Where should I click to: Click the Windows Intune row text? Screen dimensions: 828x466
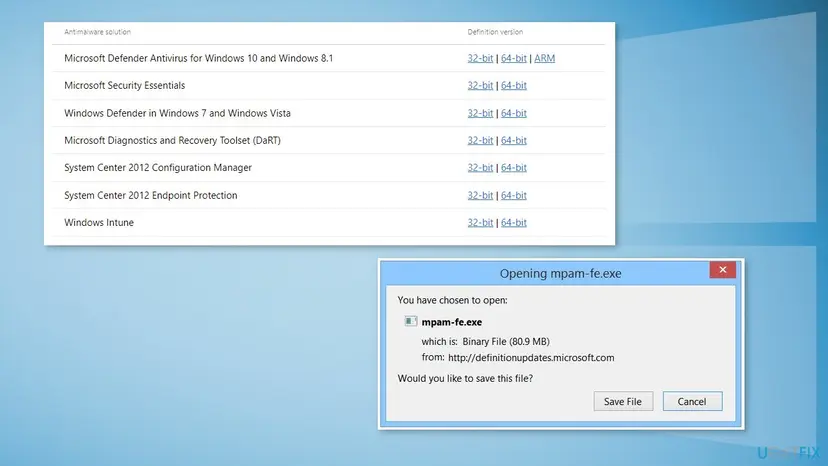pos(99,222)
